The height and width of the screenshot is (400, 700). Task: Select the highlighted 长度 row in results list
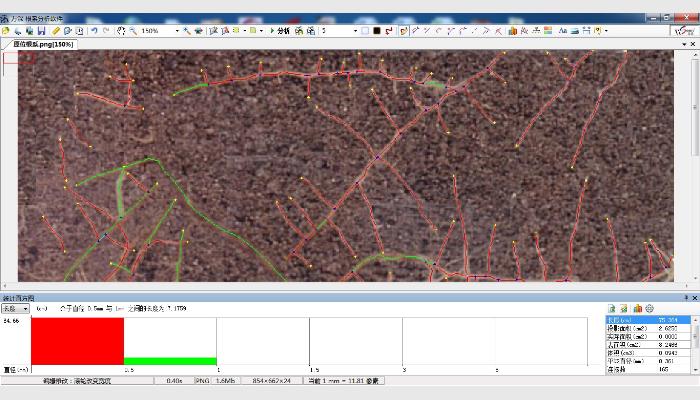(x=651, y=320)
